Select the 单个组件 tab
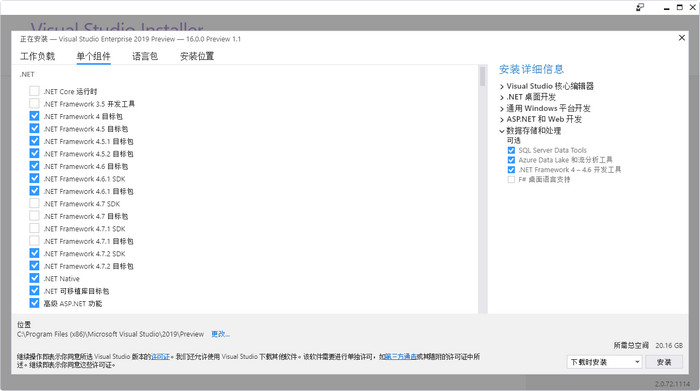Image resolution: width=700 pixels, height=391 pixels. pyautogui.click(x=93, y=56)
